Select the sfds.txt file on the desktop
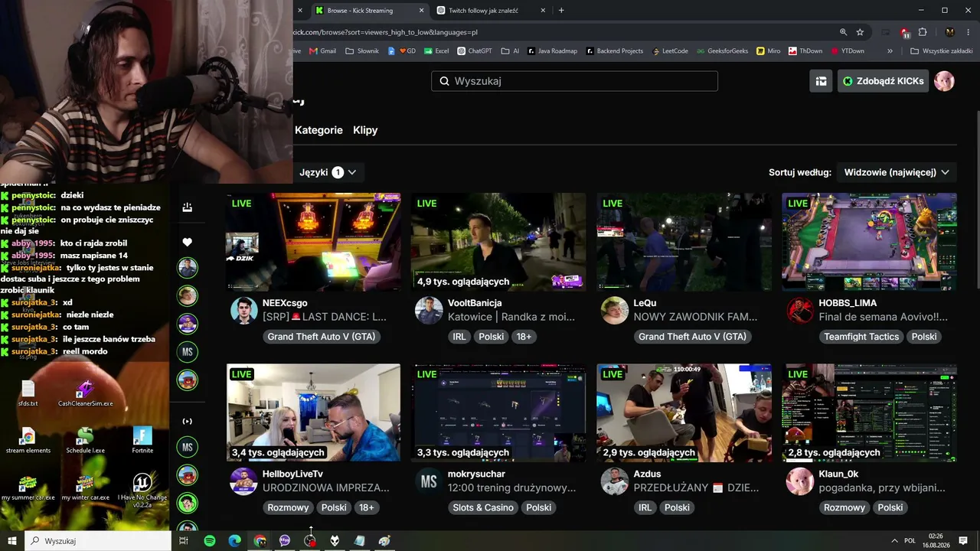 pyautogui.click(x=28, y=393)
